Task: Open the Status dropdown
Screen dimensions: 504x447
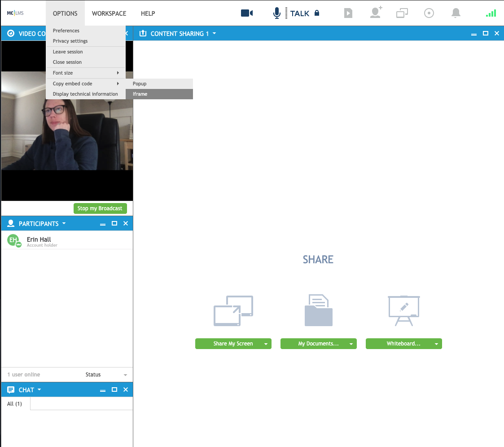Action: tap(106, 375)
